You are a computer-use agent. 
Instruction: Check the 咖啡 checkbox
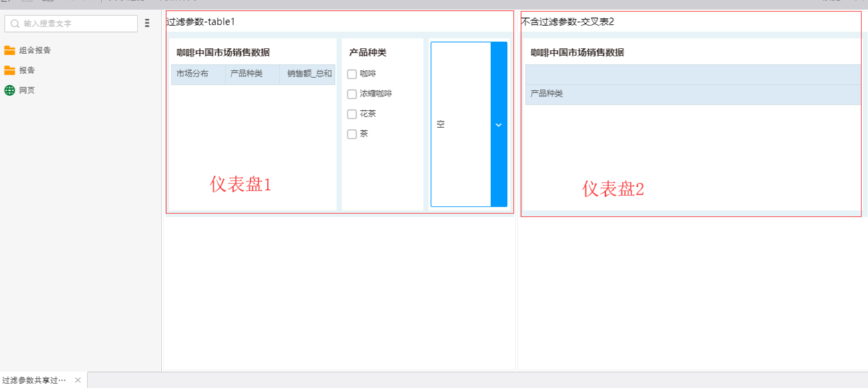pos(352,74)
